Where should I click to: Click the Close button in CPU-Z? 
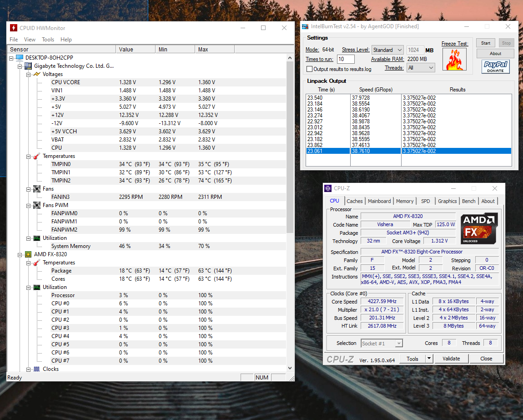[486, 359]
